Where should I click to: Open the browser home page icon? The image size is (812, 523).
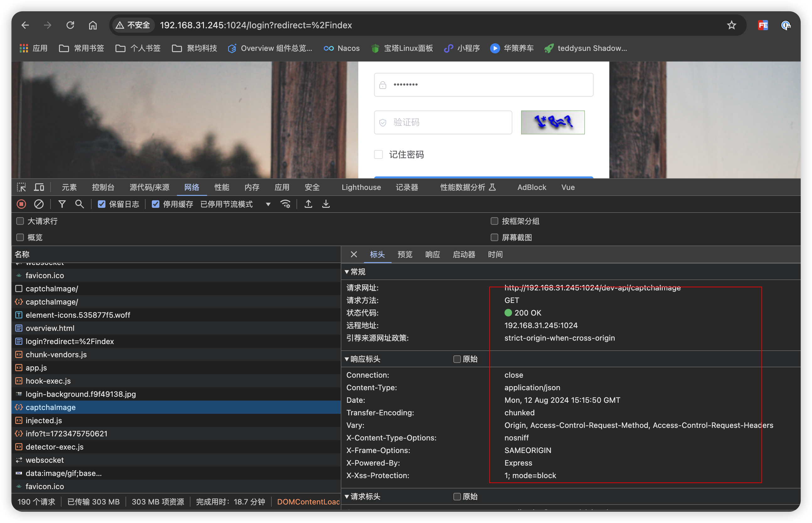(93, 25)
